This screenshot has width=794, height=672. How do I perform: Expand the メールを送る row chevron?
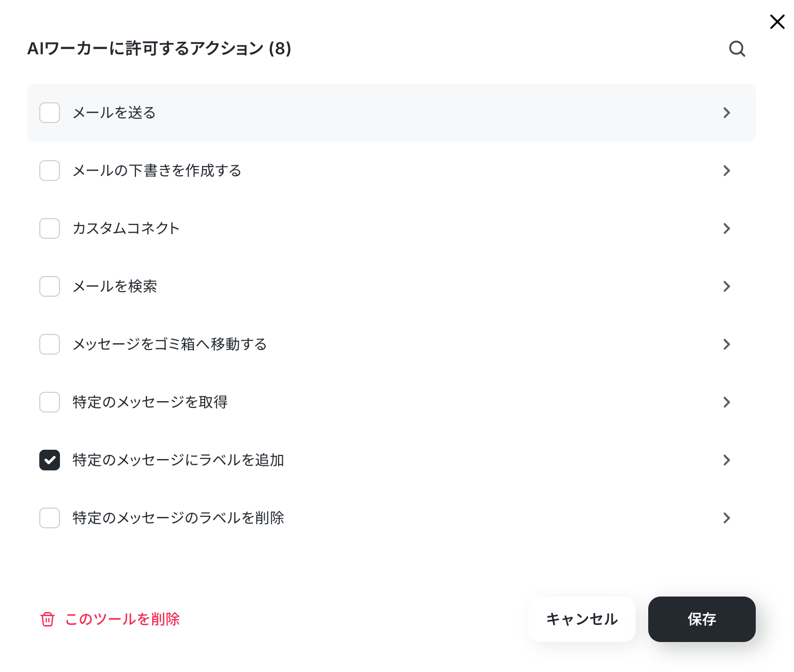pyautogui.click(x=727, y=113)
